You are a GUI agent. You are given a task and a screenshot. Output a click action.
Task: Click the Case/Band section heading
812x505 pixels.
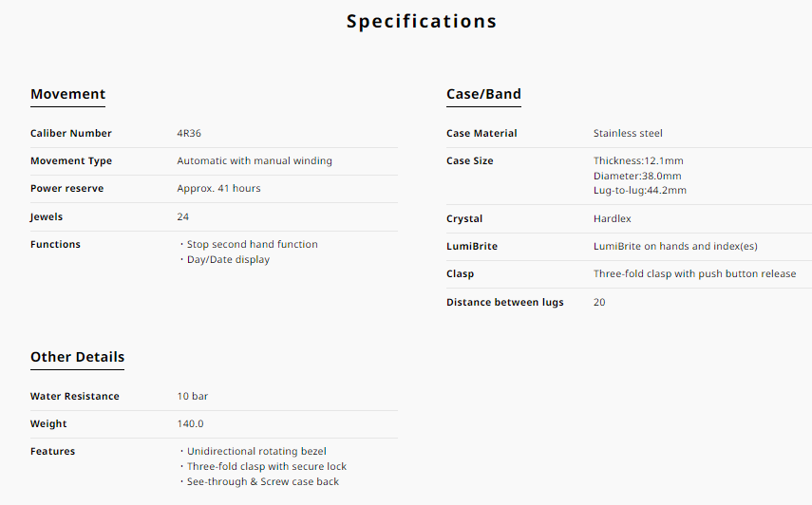coord(483,94)
